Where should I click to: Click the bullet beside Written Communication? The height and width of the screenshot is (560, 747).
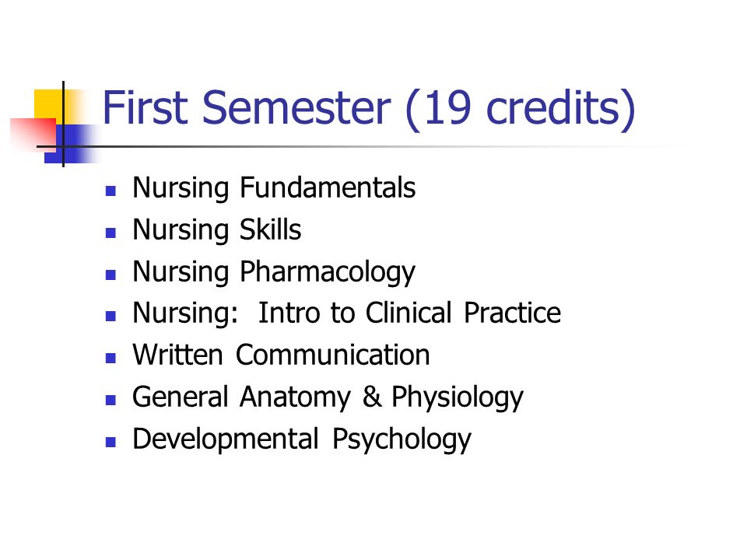tap(110, 358)
